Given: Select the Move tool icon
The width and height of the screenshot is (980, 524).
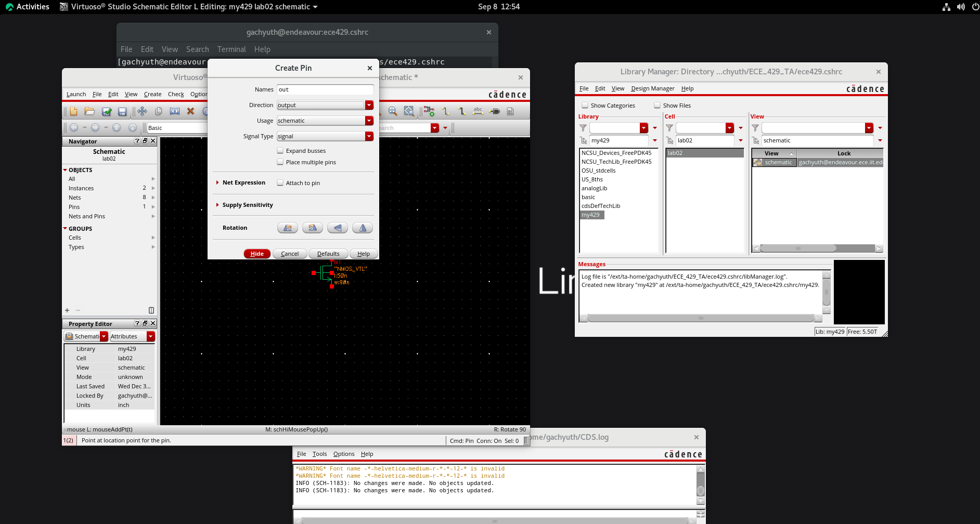Looking at the screenshot, I should (142, 111).
